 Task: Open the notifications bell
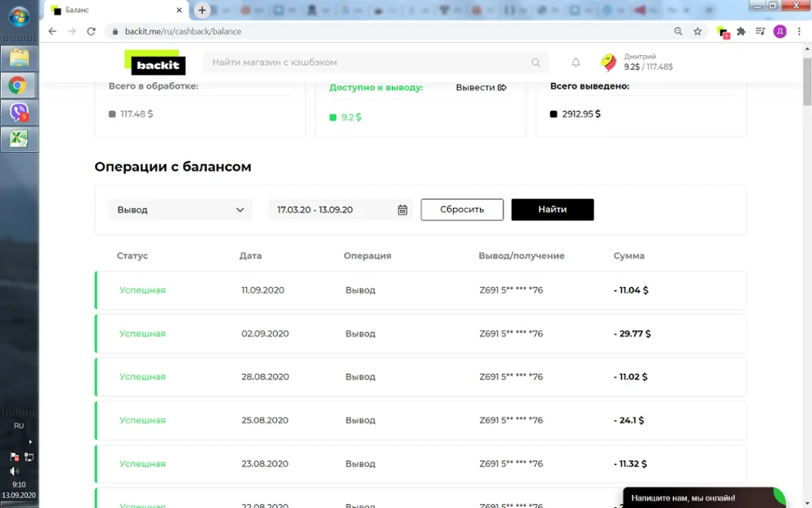(576, 63)
